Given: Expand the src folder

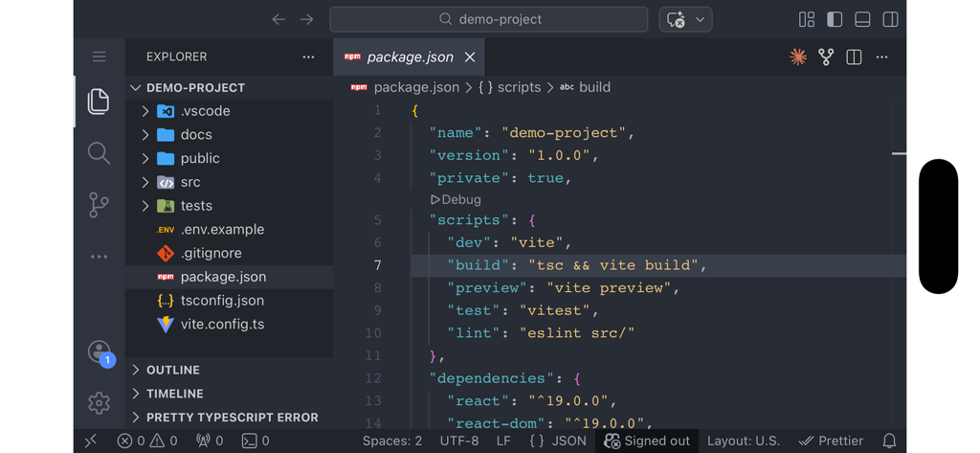Looking at the screenshot, I should point(229,182).
